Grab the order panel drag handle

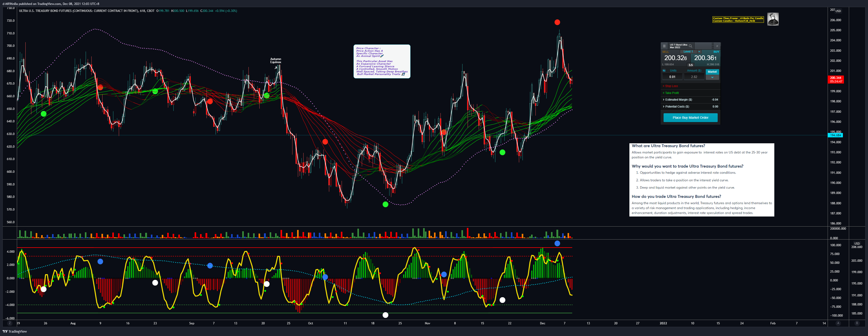[x=713, y=46]
